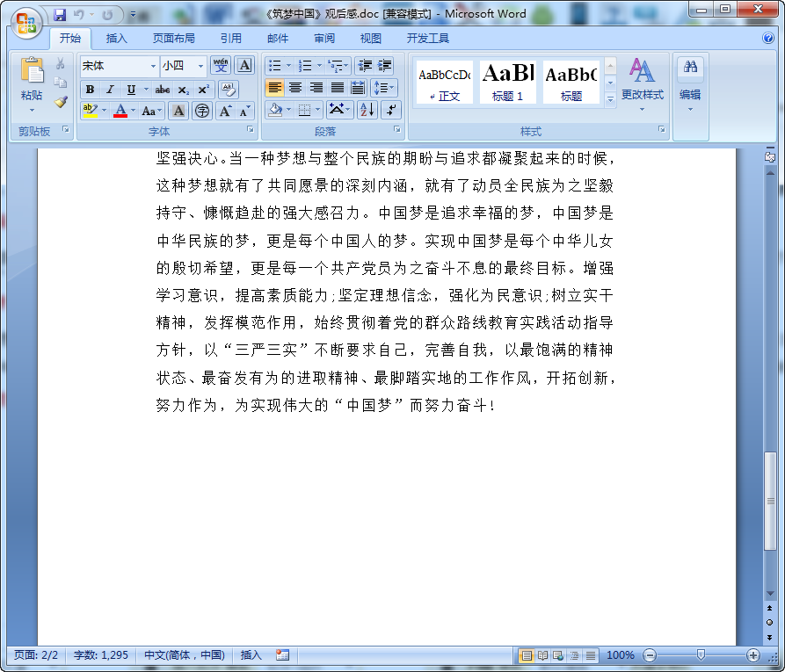The height and width of the screenshot is (672, 785).
Task: Open the font name dropdown
Action: 153,67
